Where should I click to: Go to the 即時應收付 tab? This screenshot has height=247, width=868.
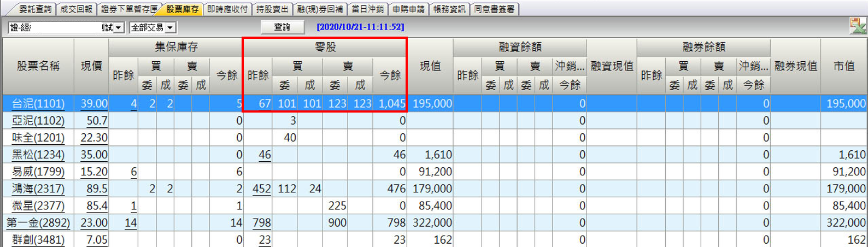pyautogui.click(x=227, y=9)
